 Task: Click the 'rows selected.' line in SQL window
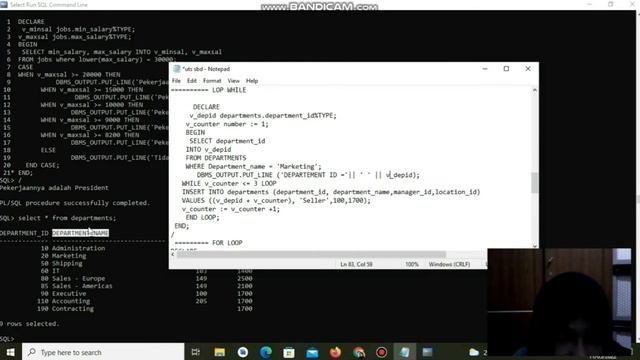[29, 324]
